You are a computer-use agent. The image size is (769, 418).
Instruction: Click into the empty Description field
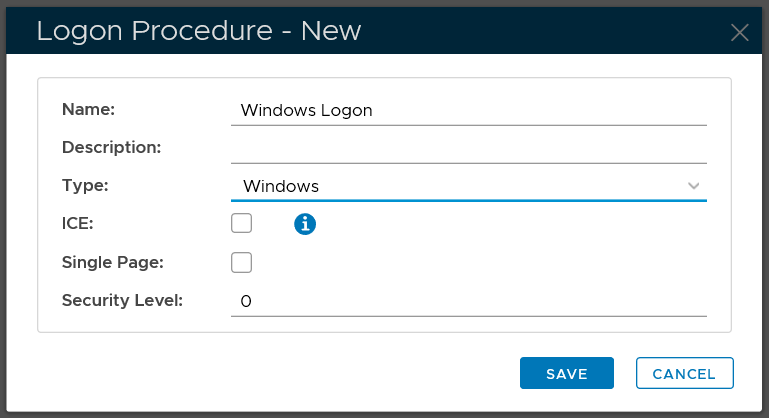click(x=468, y=148)
